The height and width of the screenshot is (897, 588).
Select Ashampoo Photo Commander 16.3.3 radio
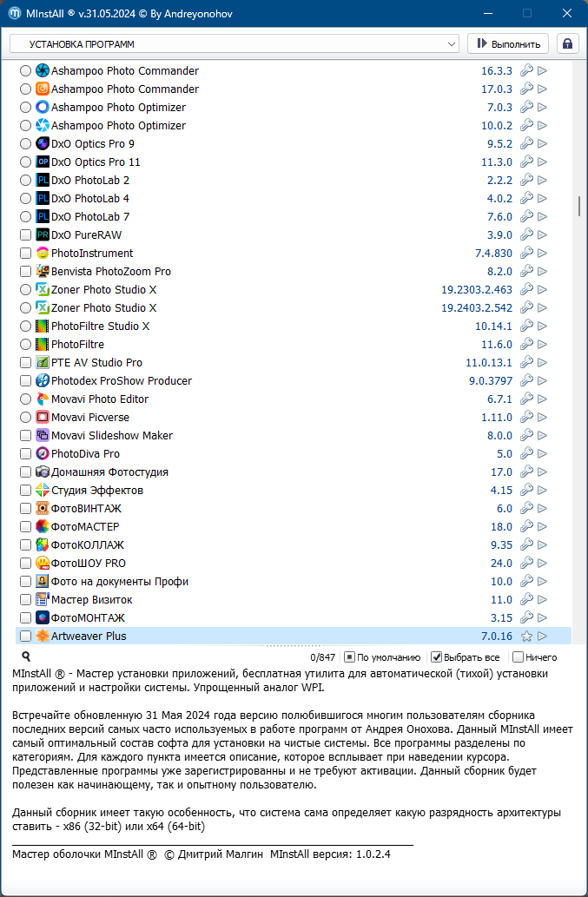click(25, 71)
